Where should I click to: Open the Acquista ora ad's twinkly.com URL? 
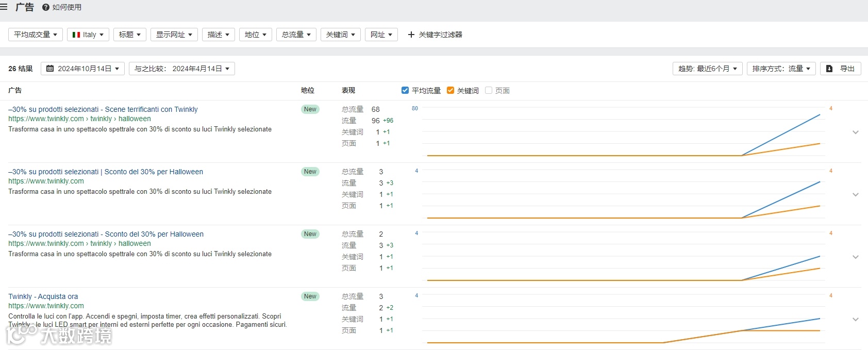pos(46,306)
